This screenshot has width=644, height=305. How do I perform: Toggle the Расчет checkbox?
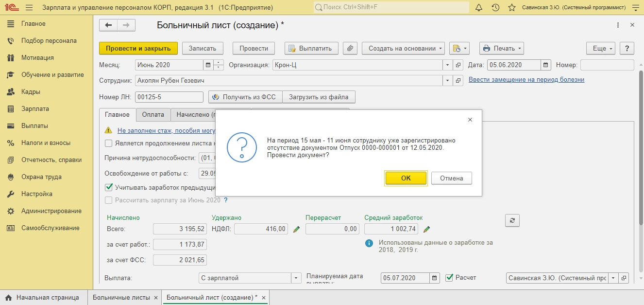coord(449,277)
